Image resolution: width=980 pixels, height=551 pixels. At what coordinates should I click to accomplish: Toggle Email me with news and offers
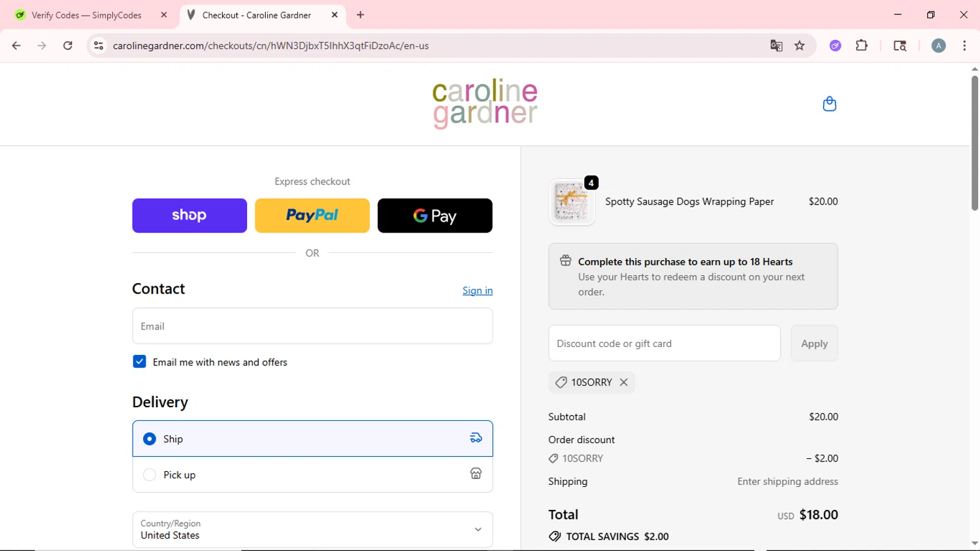[139, 361]
